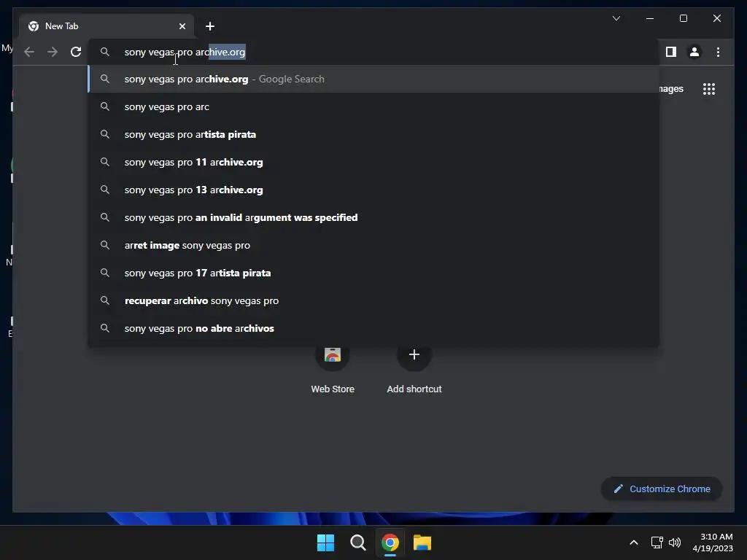
Task: Show hidden tray icons chevron
Action: [x=634, y=542]
